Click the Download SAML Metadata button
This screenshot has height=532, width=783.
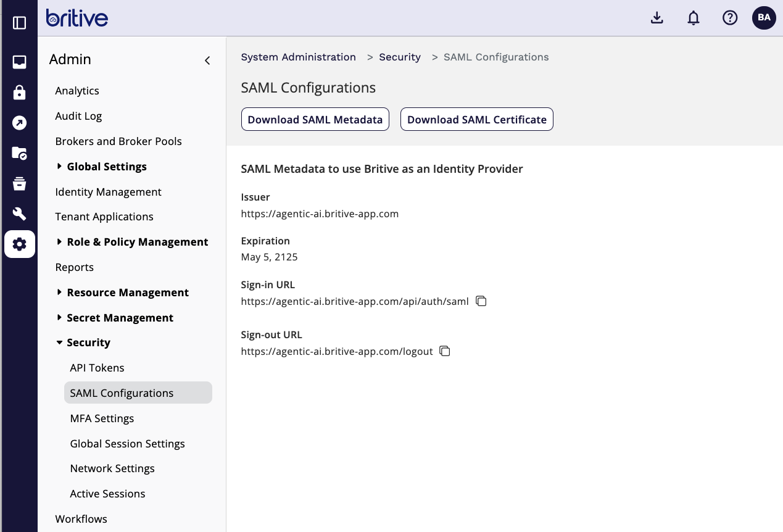[315, 120]
